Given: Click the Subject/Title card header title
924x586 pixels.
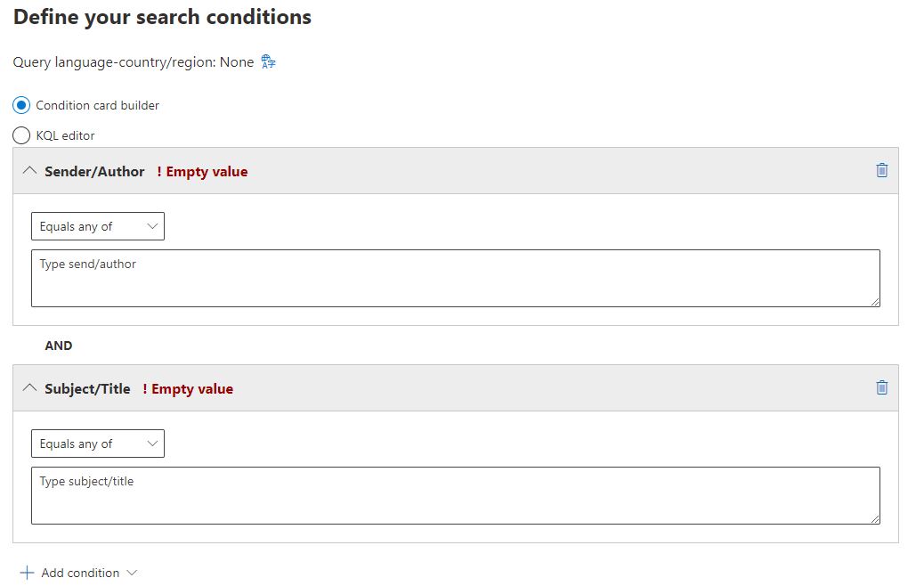Looking at the screenshot, I should coord(87,389).
